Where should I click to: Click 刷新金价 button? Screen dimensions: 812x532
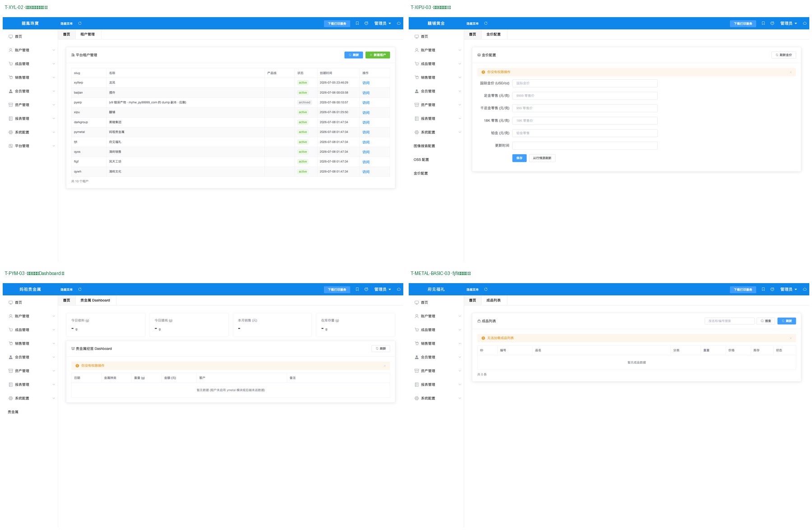(784, 55)
